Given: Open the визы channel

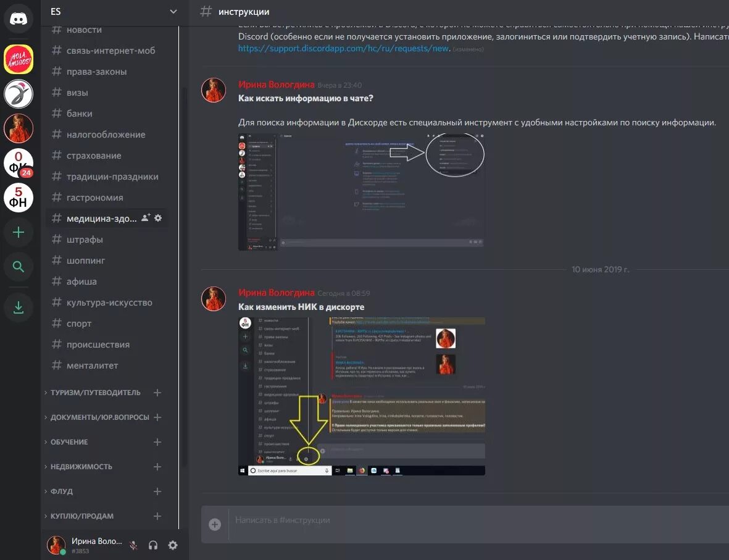Looking at the screenshot, I should coord(106,93).
